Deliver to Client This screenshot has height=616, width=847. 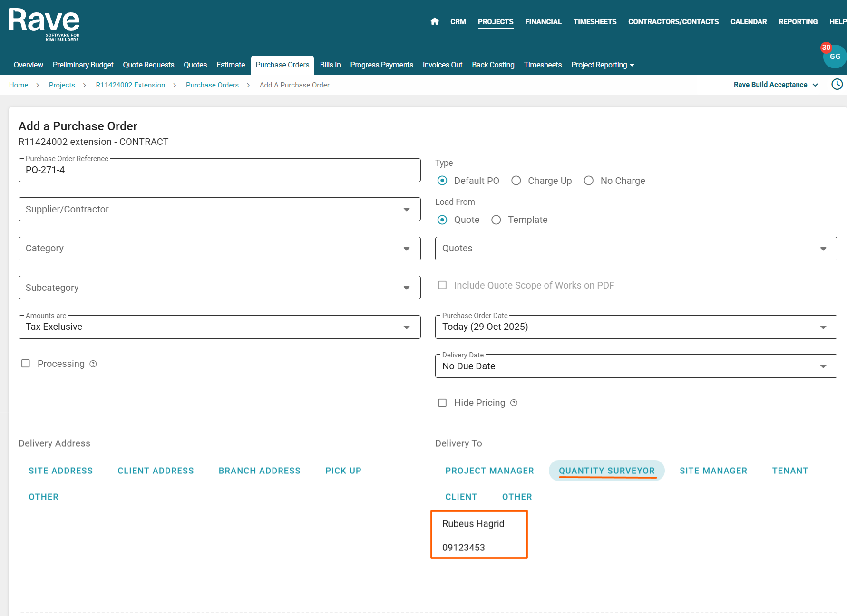(x=461, y=497)
